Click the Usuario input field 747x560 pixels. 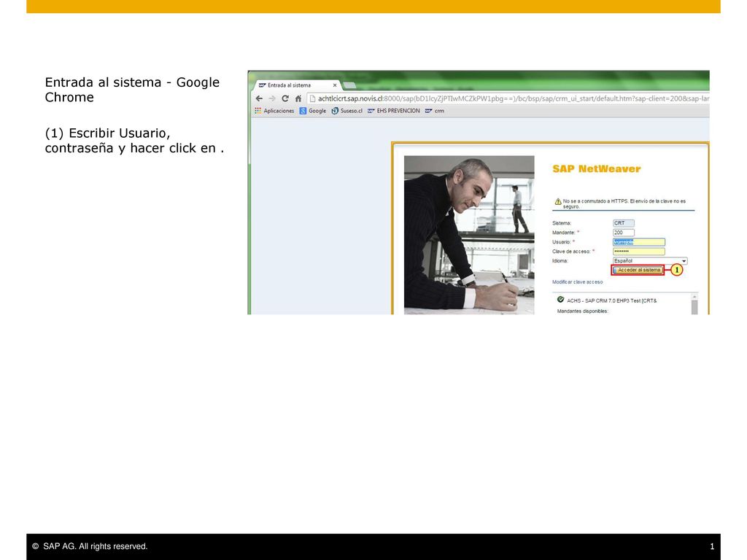click(x=638, y=242)
